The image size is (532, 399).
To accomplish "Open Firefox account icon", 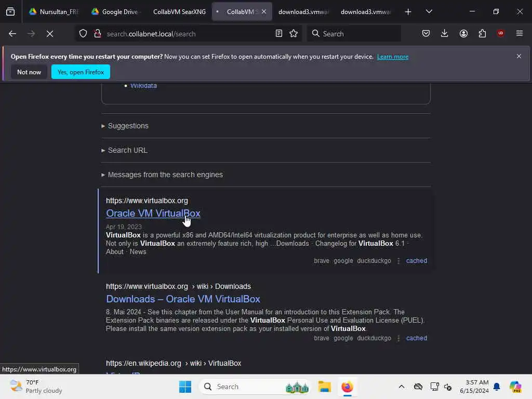I will 463,34.
